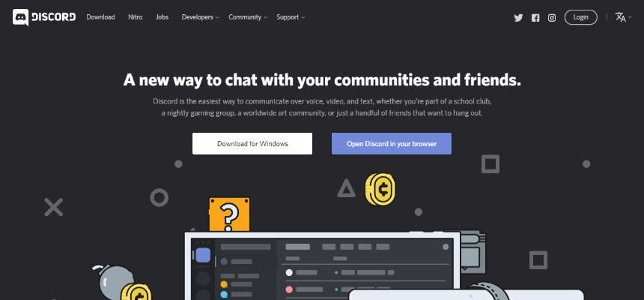Go to the Download page
Viewport: 644px width, 300px height.
tap(100, 17)
